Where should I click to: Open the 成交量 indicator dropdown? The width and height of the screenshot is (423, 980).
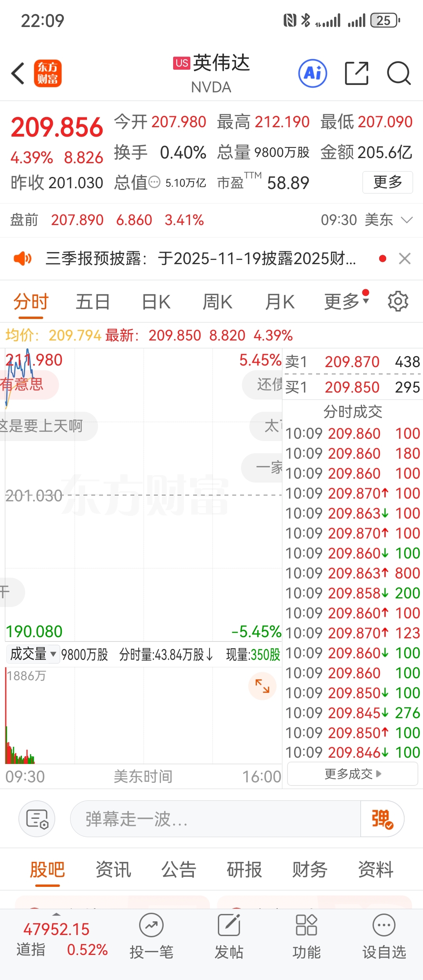pyautogui.click(x=33, y=654)
